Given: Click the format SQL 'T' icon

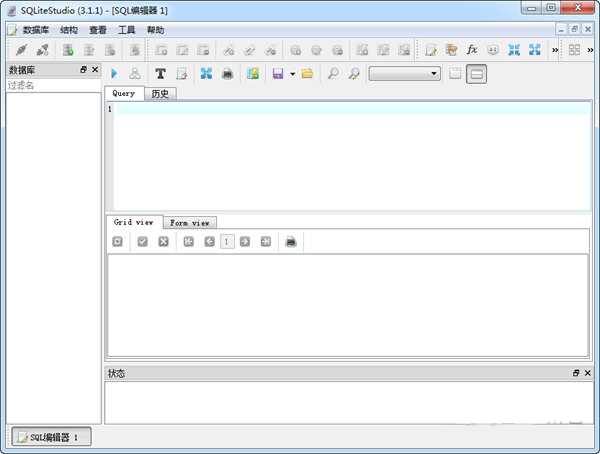Looking at the screenshot, I should click(160, 73).
